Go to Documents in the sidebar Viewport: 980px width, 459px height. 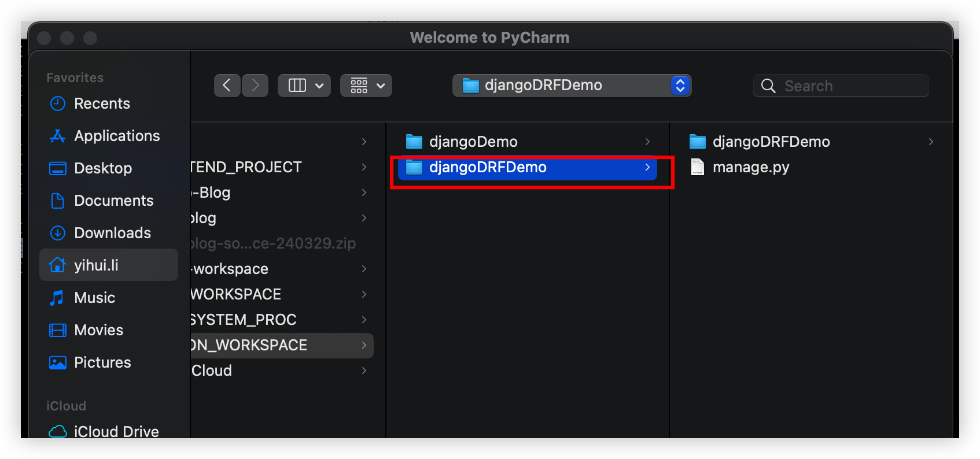point(113,201)
